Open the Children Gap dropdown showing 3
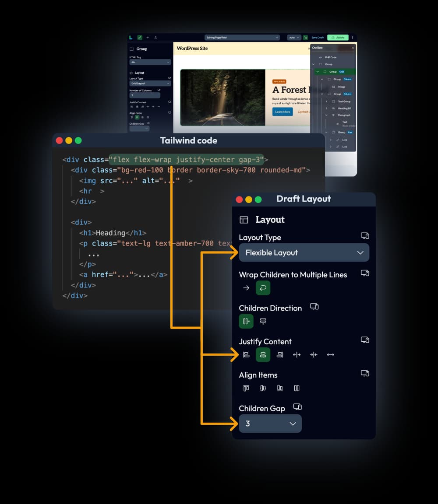438x504 pixels. click(x=270, y=423)
